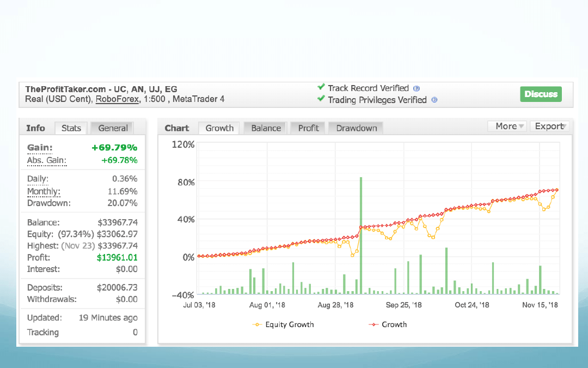Click the green Track Record Verified checkmark
This screenshot has width=588, height=368.
321,87
